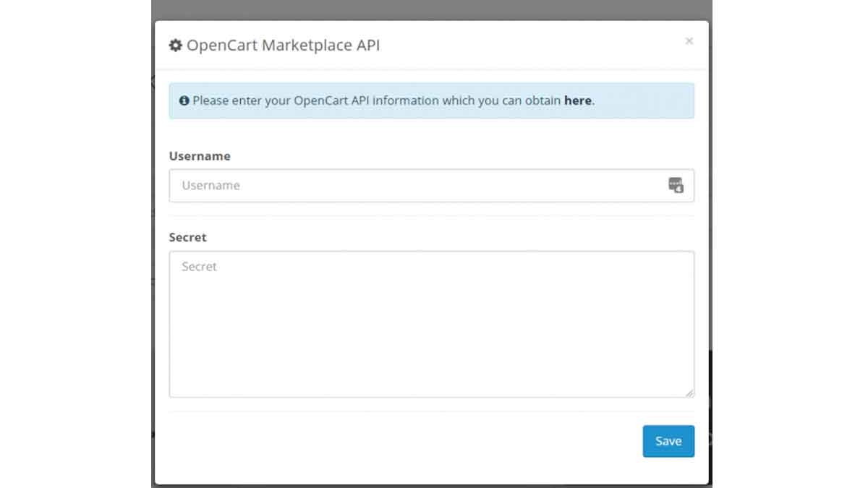Open the 'here' link for API information
The image size is (868, 488).
click(577, 101)
